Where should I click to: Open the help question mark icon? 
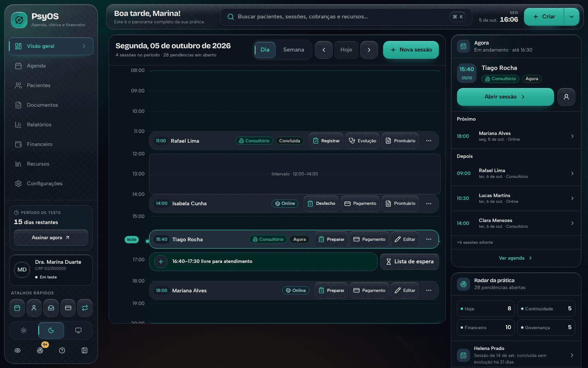[x=62, y=350]
